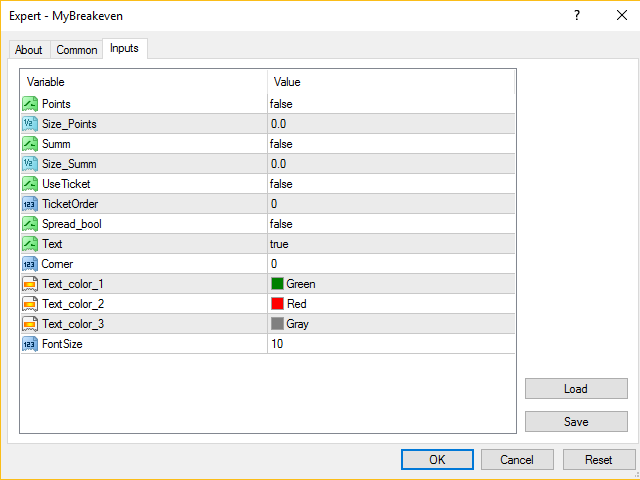Select the Summ boolean icon
Image resolution: width=640 pixels, height=480 pixels.
pos(30,144)
